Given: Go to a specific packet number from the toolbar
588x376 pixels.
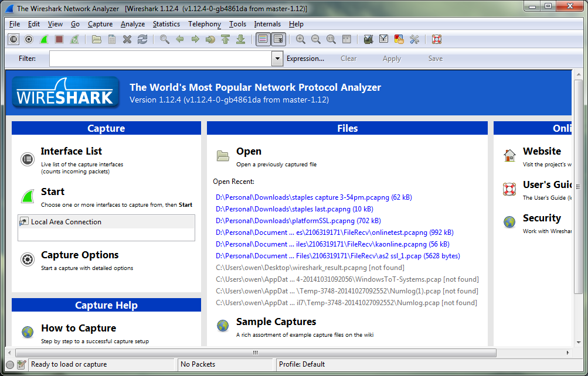Looking at the screenshot, I should click(210, 39).
